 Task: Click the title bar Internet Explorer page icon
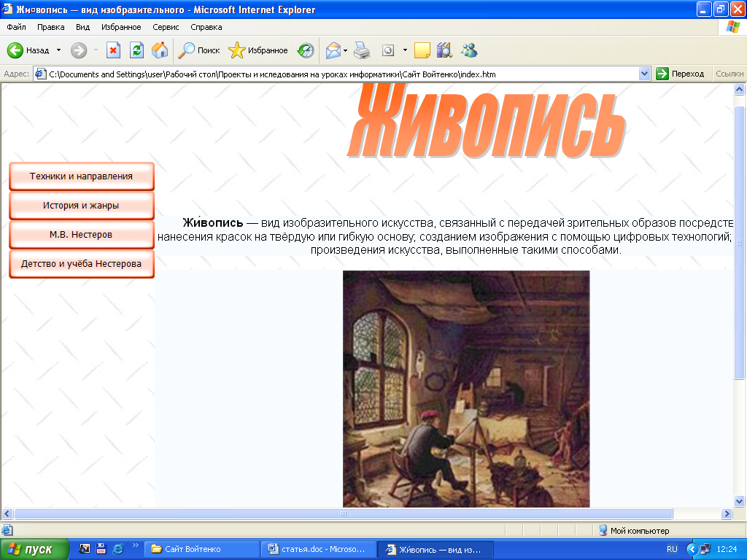click(x=7, y=9)
